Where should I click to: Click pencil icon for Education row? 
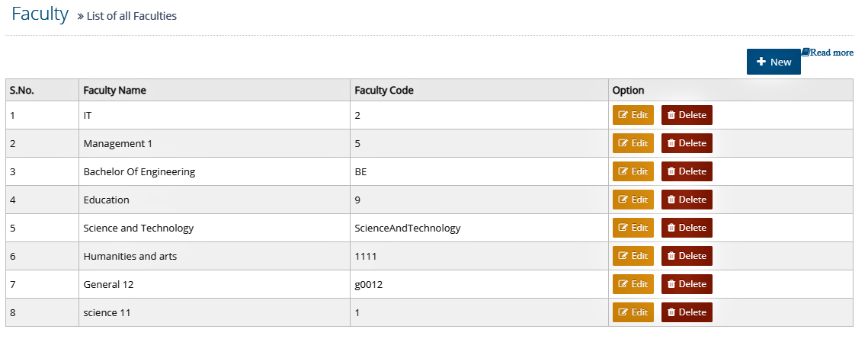[623, 200]
